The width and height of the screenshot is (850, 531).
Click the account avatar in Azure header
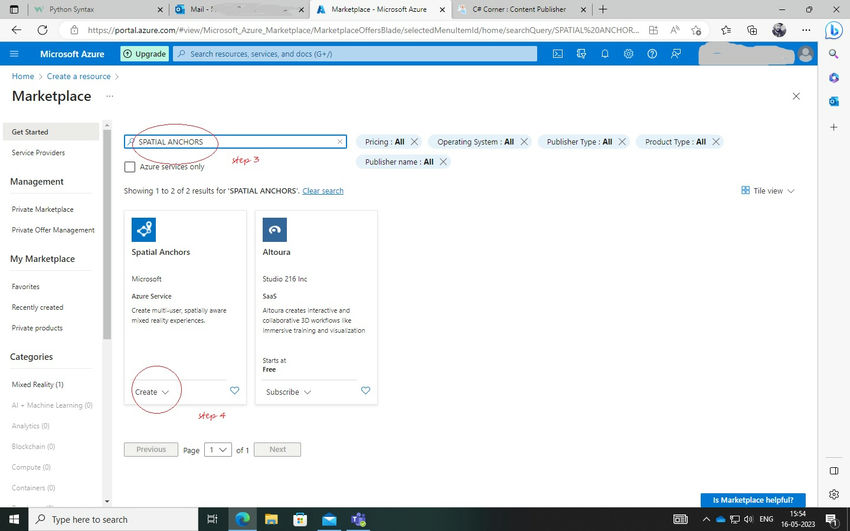[x=806, y=54]
